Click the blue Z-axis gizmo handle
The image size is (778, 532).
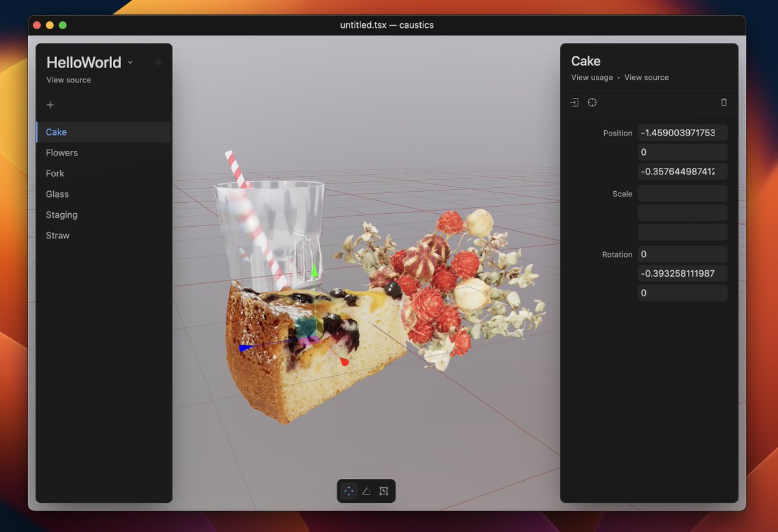pos(244,348)
